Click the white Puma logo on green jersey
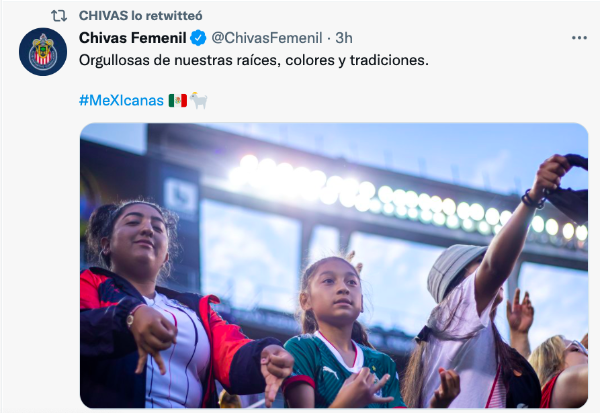 click(x=330, y=372)
